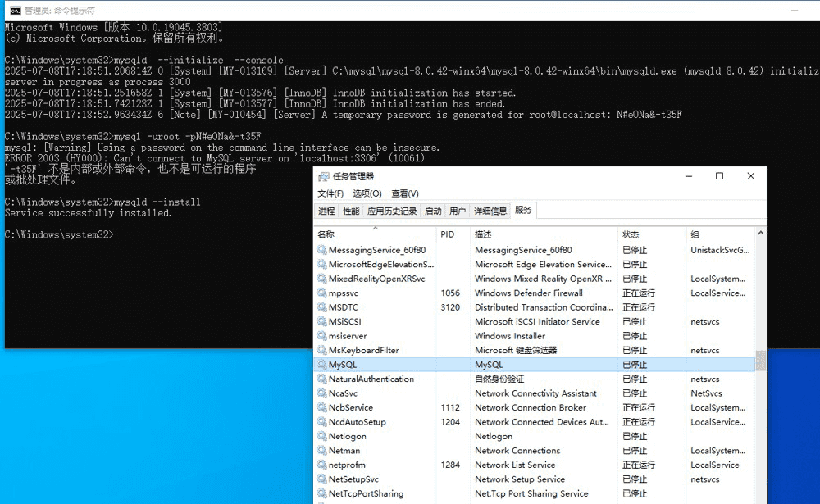Select Net.Tcp Port Sharing Service description
The image size is (820, 504).
click(531, 493)
